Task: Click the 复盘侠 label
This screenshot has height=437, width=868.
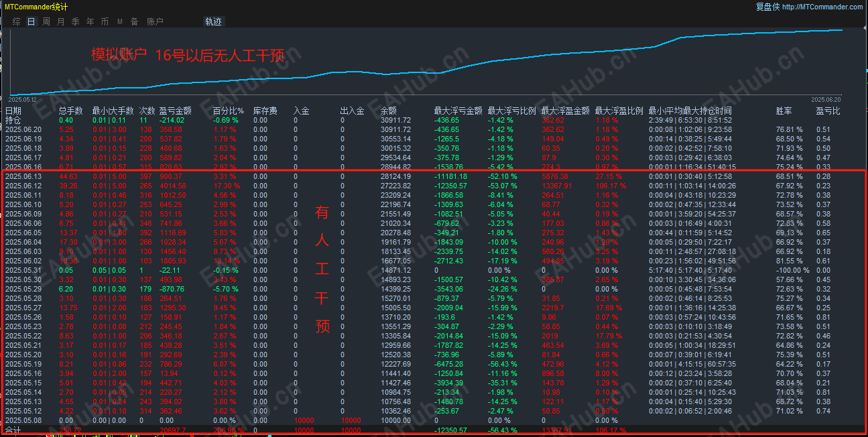Action: 767,7
